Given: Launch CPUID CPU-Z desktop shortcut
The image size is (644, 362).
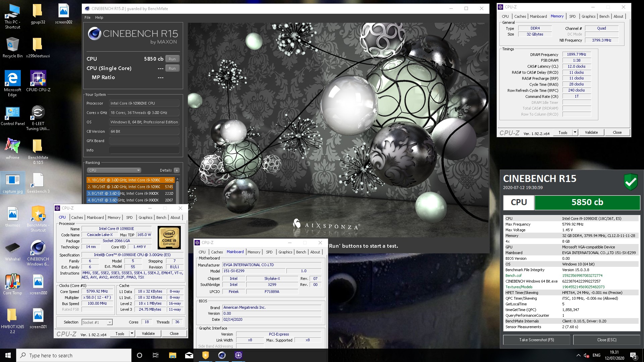Looking at the screenshot, I should tap(38, 81).
